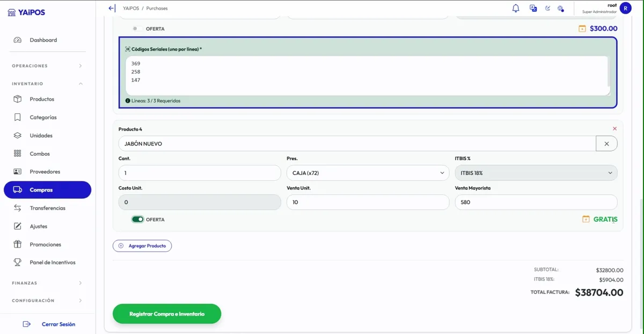Click the GRATIS label
This screenshot has width=644, height=334.
point(605,219)
